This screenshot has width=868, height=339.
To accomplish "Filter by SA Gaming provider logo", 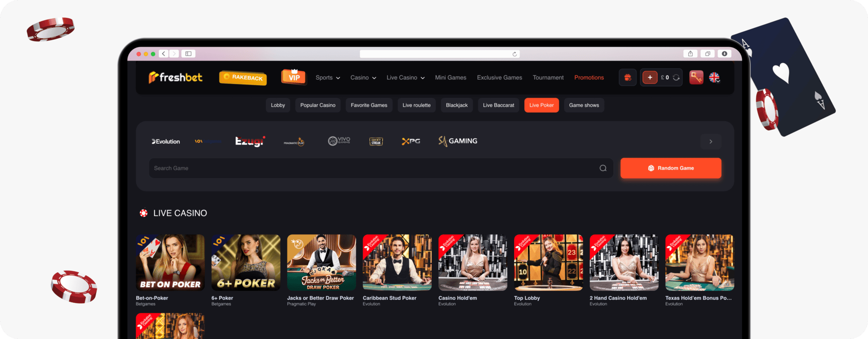I will click(458, 141).
